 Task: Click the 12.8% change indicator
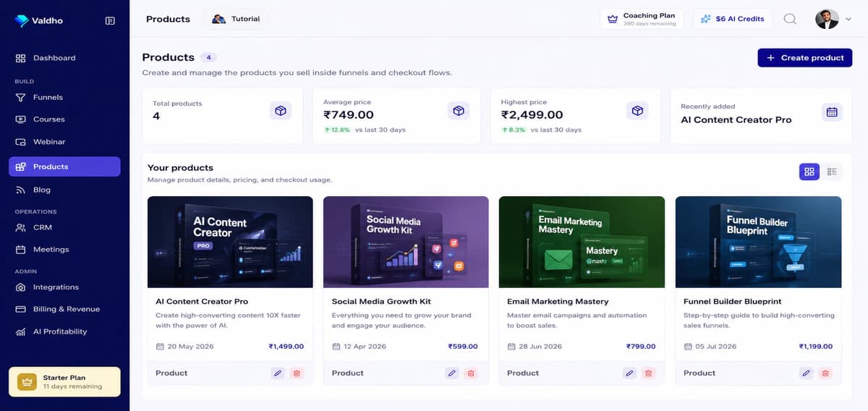pos(336,130)
